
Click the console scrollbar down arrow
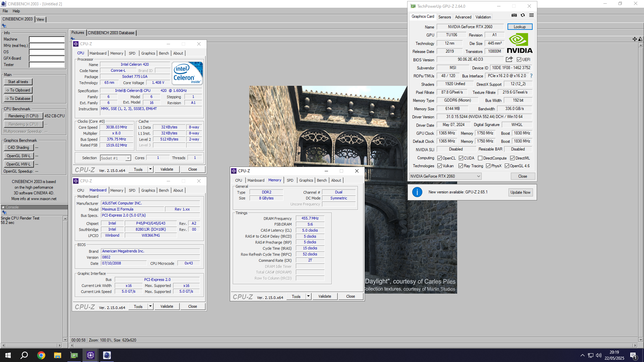coord(65,340)
